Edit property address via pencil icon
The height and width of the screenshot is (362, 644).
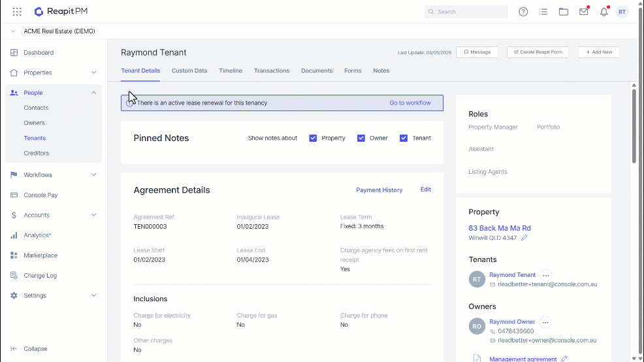click(x=524, y=238)
